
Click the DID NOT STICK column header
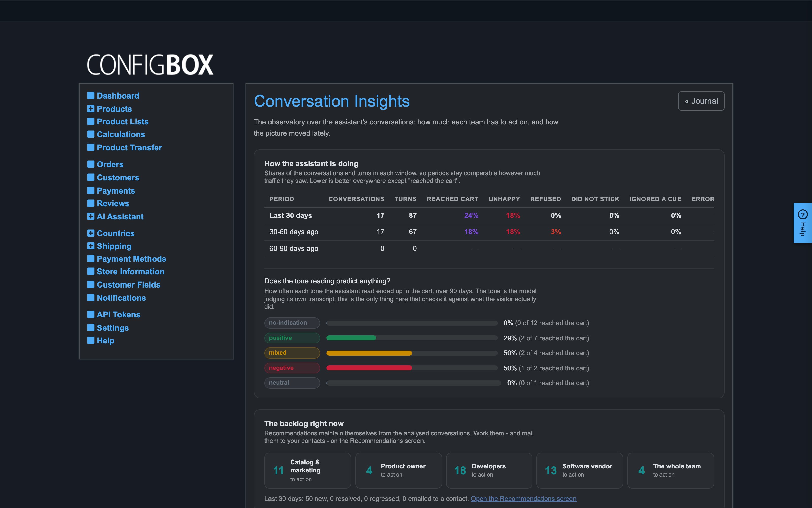pyautogui.click(x=595, y=199)
